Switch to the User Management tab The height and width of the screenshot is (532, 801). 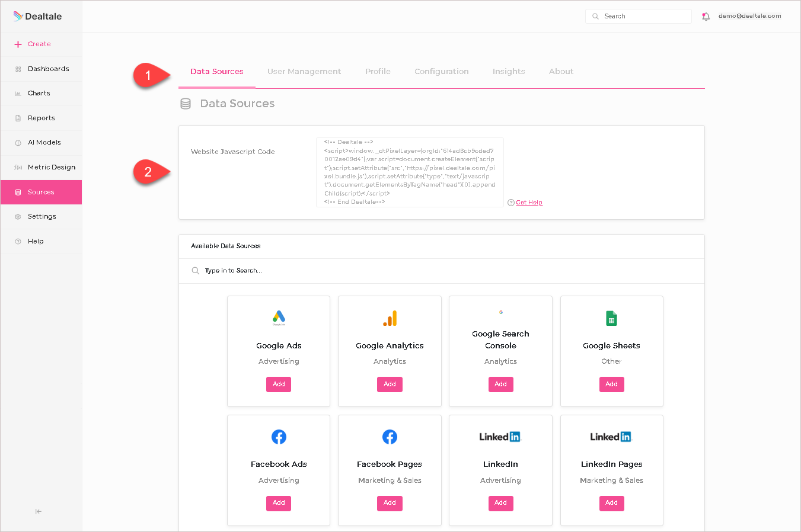(304, 72)
